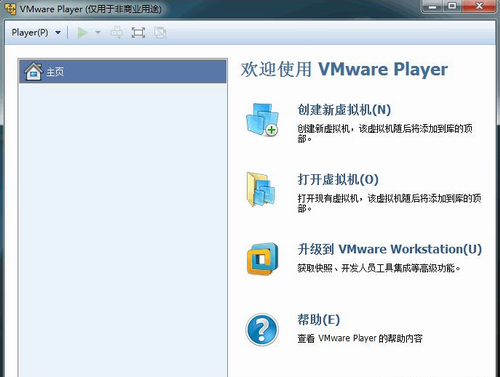Maximize the VMware Player window
500x377 pixels.
point(452,6)
